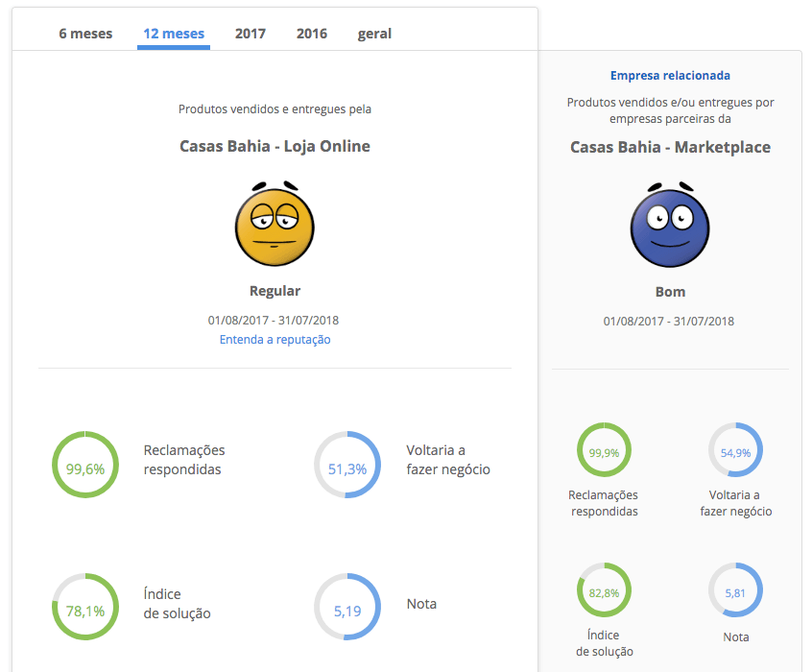
Task: Click the Marketplace 82,8% solution gauge
Action: tap(604, 590)
